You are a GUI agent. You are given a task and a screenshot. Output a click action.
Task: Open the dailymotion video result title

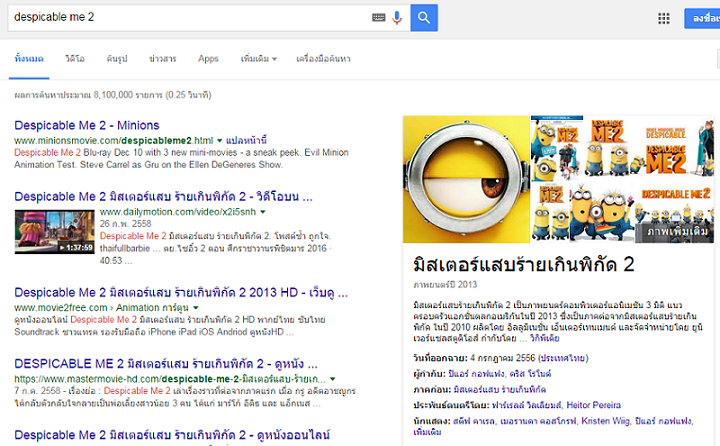163,197
